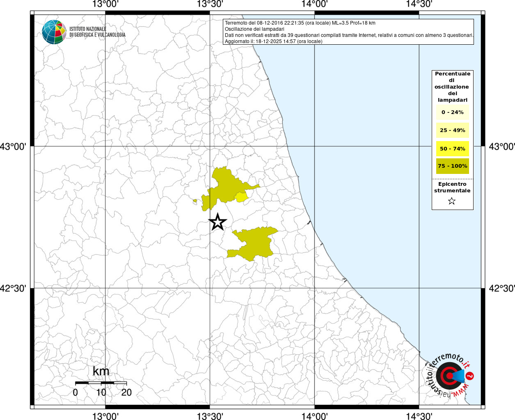Click the small bright yellow municipality polygon

242,197
